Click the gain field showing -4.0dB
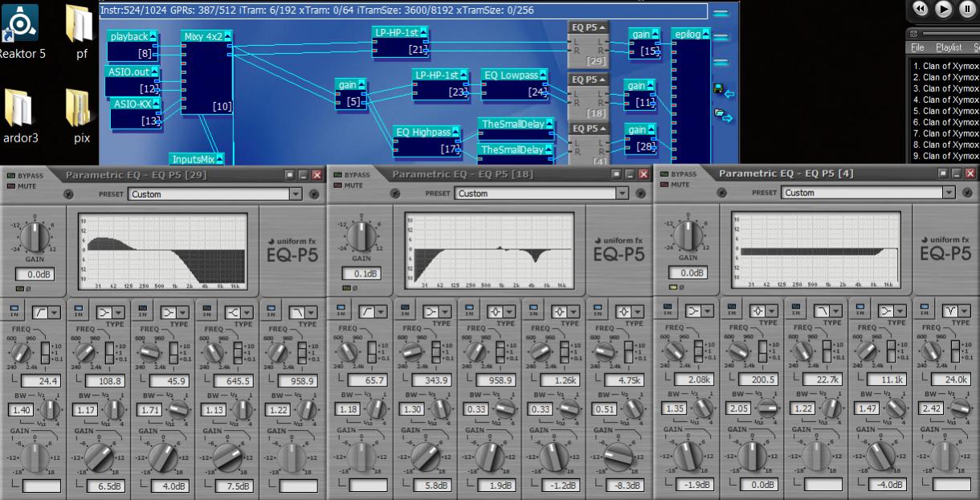This screenshot has width=980, height=500. click(887, 486)
